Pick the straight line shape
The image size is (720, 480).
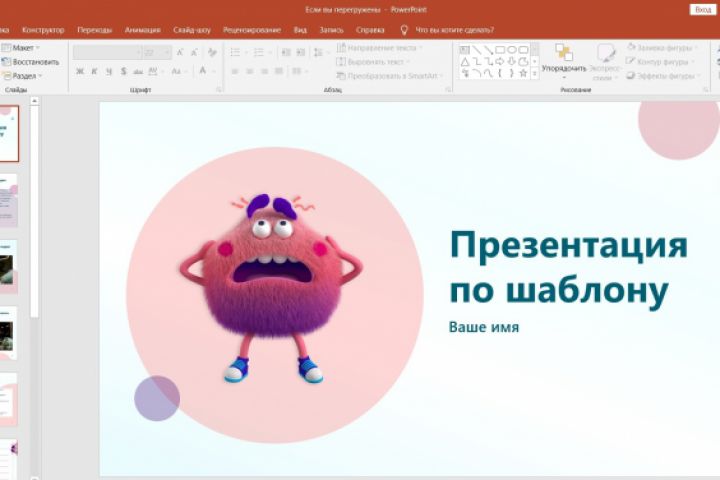[477, 50]
